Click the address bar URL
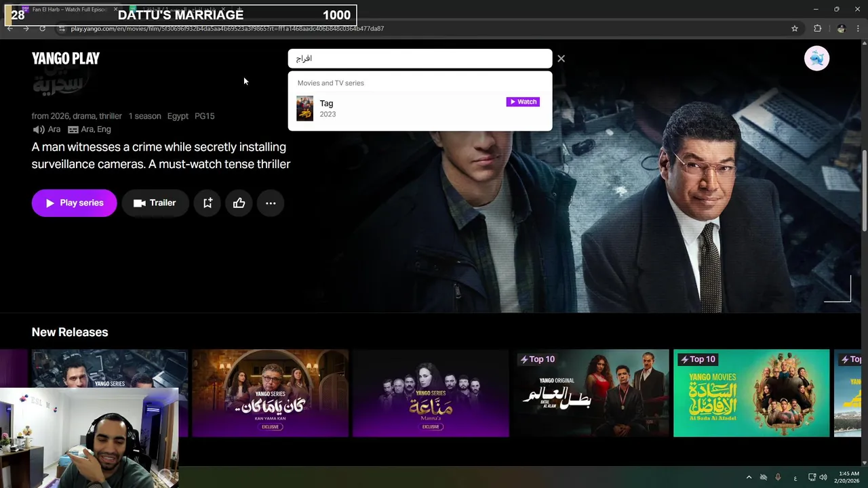Screen dimensions: 868x488 227,28
